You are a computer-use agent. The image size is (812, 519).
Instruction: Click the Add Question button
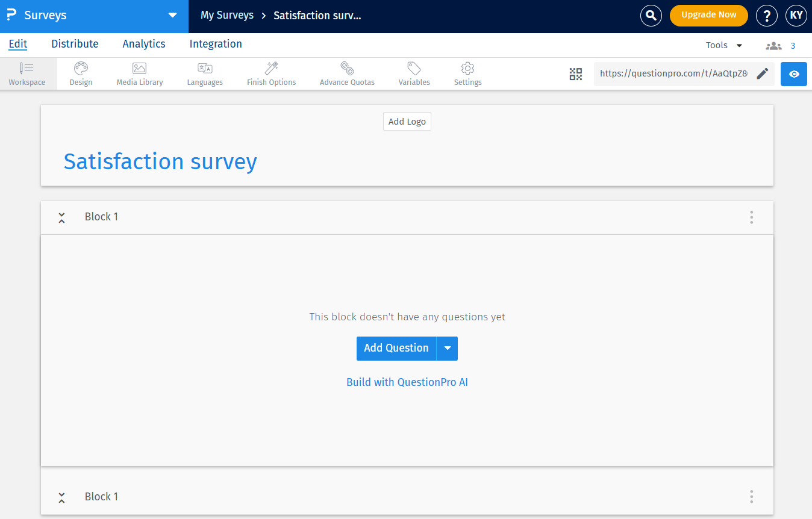coord(396,348)
